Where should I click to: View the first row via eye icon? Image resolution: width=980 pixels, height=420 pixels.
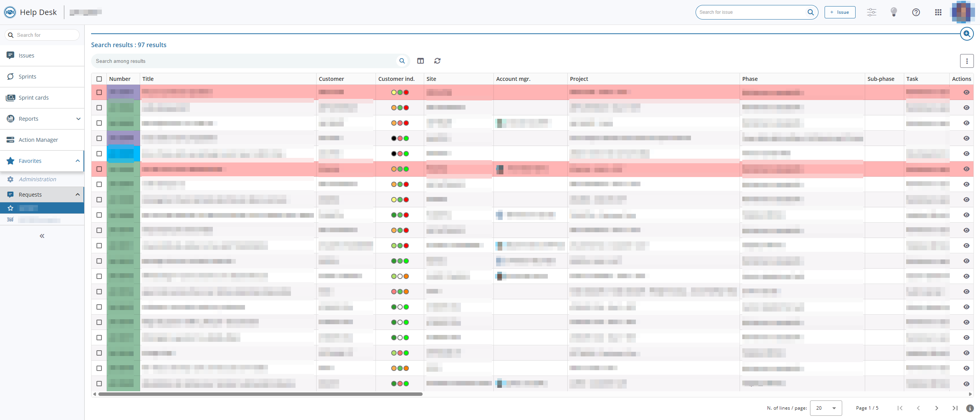967,92
